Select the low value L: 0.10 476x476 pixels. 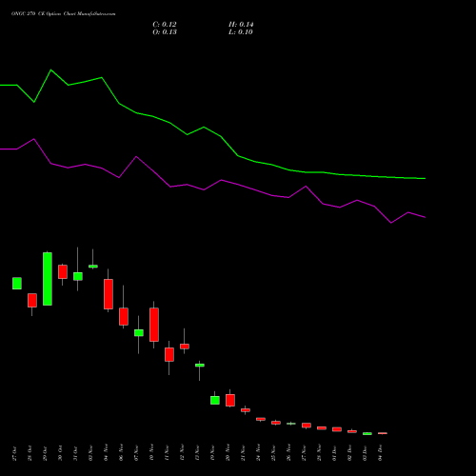(241, 32)
